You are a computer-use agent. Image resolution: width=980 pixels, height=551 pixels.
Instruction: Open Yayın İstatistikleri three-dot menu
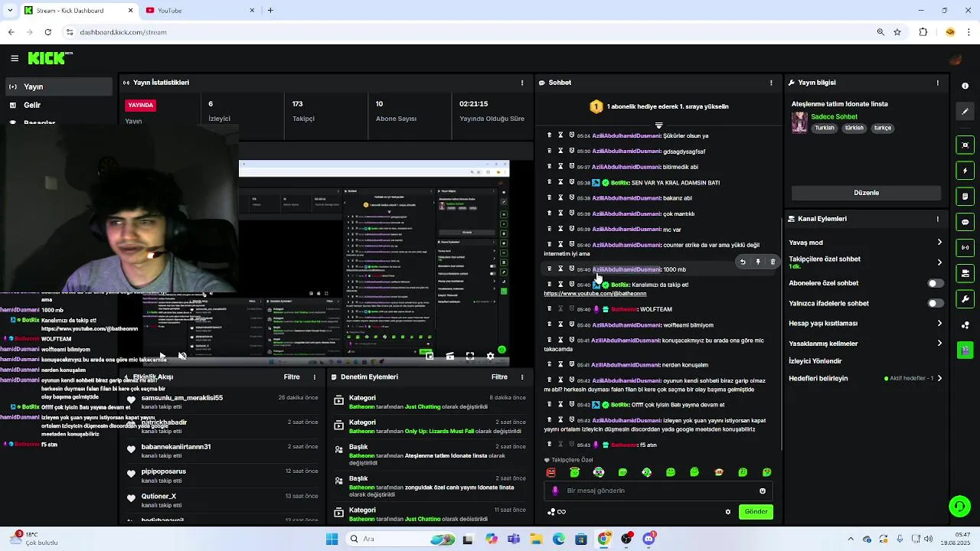pyautogui.click(x=522, y=83)
